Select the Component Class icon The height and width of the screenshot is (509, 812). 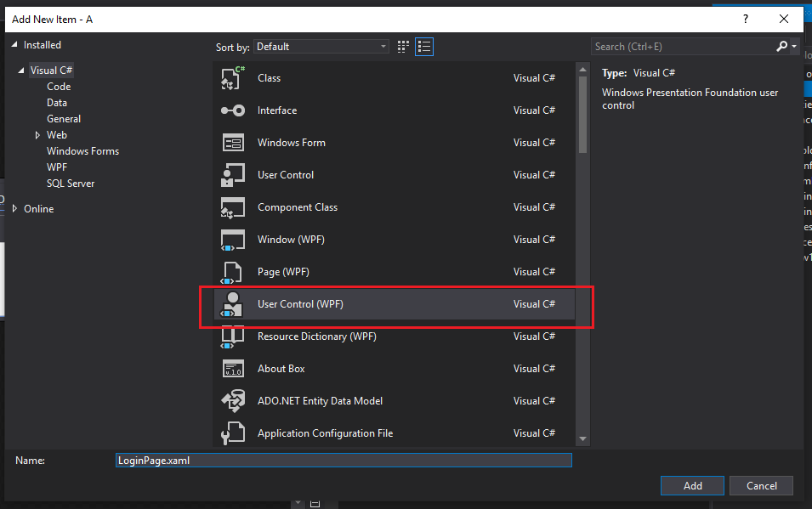232,207
